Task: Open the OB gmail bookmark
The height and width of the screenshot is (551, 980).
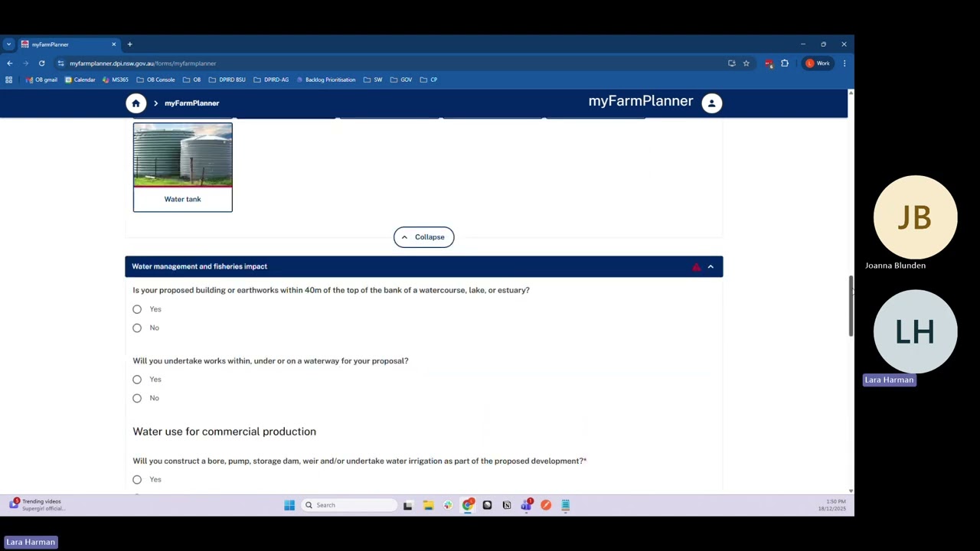Action: [41, 80]
